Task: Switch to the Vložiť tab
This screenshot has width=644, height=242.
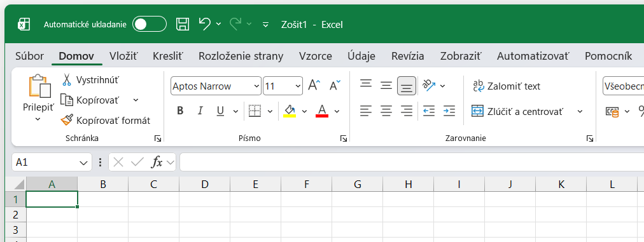Action: pyautogui.click(x=123, y=56)
